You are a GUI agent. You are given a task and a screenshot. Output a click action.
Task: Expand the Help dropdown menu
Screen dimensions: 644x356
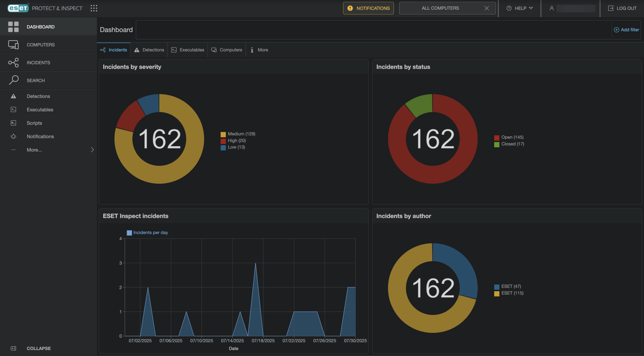click(x=520, y=8)
